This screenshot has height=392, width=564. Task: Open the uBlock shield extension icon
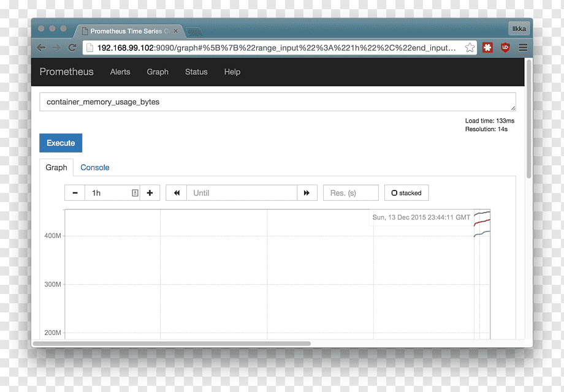pyautogui.click(x=505, y=47)
